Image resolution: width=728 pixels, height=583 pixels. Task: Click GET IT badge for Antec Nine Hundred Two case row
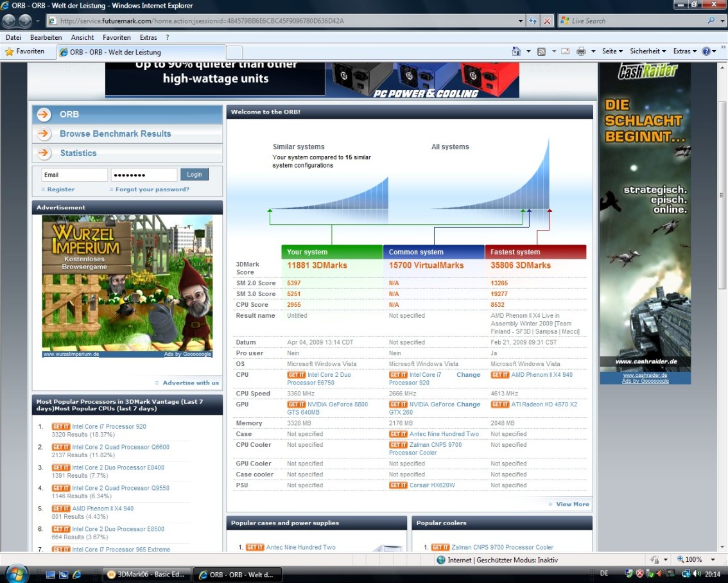pyautogui.click(x=399, y=434)
